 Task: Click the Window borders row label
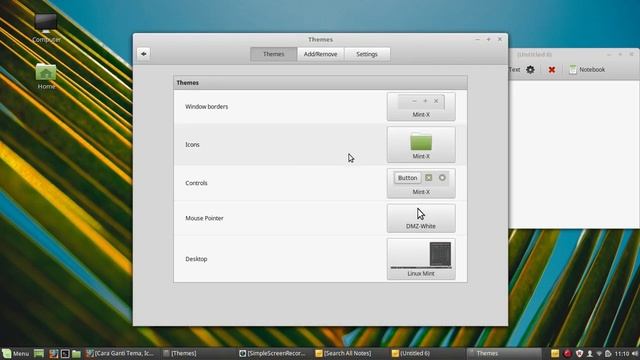pos(207,107)
